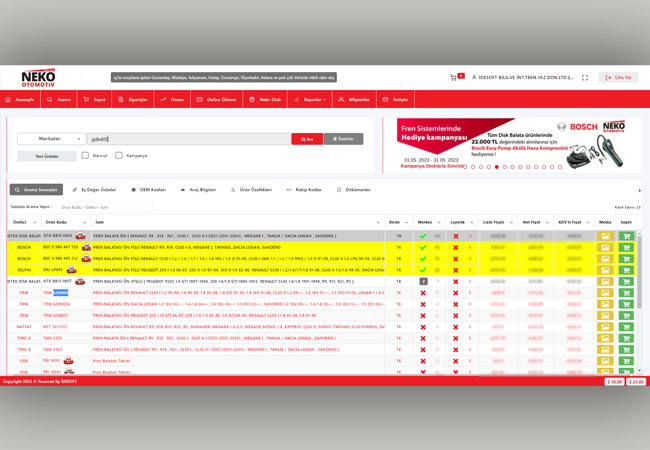Add TRW GDB400 to cart
650x450 pixels.
pyautogui.click(x=626, y=293)
